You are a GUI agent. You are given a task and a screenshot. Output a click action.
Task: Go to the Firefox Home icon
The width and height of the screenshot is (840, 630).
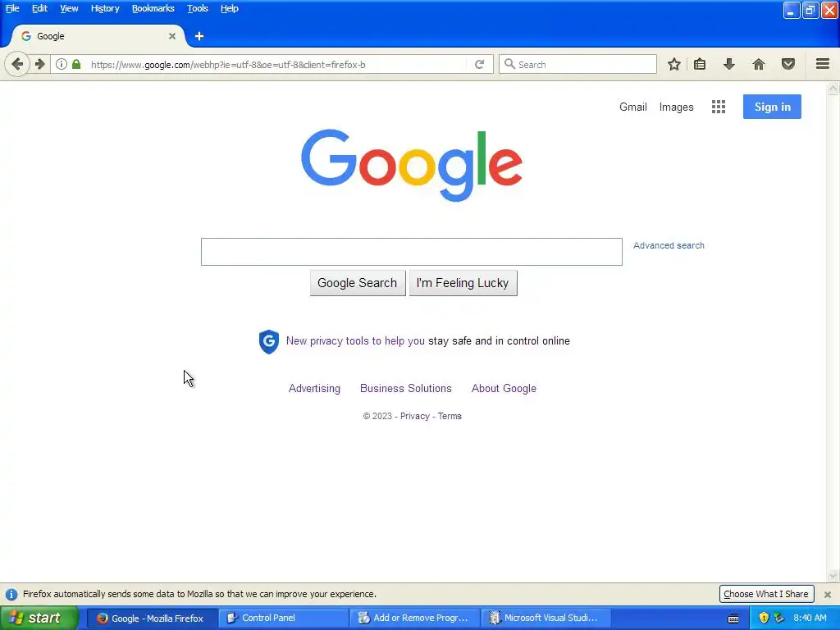click(x=758, y=64)
